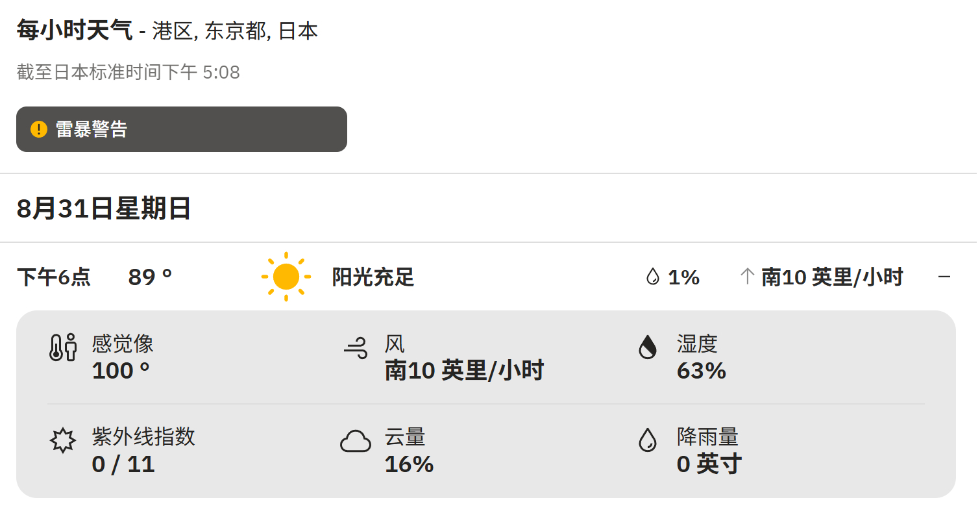Click the yellow exclamation warning icon

click(39, 129)
